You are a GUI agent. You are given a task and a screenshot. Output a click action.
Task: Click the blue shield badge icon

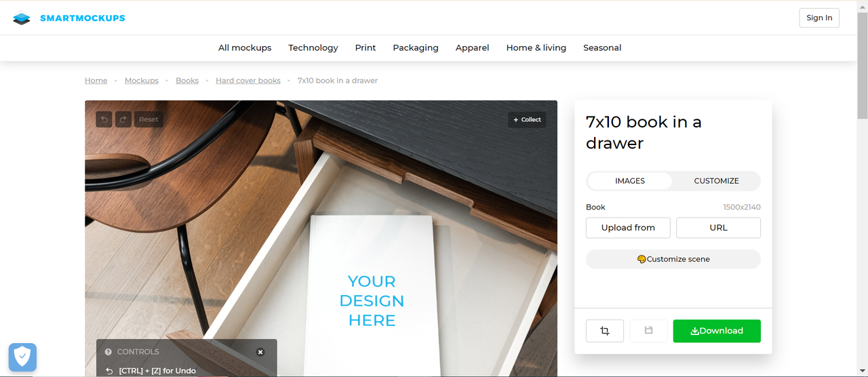22,357
